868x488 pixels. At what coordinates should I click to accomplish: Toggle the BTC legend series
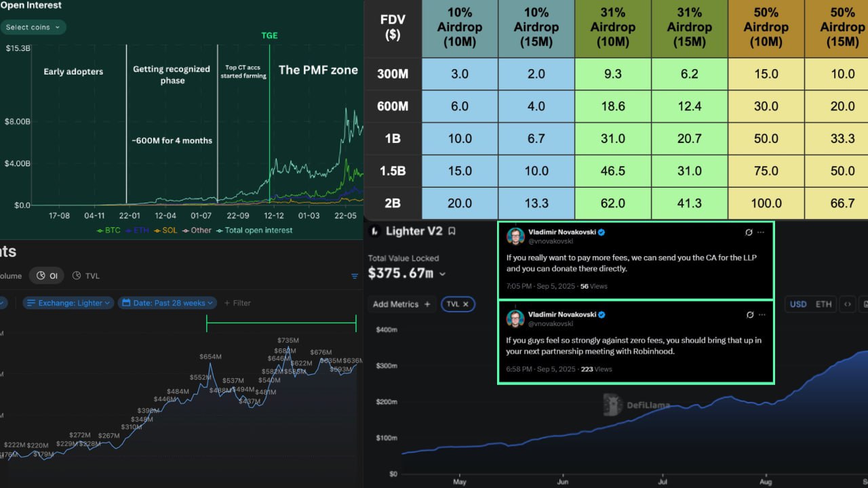coord(108,230)
